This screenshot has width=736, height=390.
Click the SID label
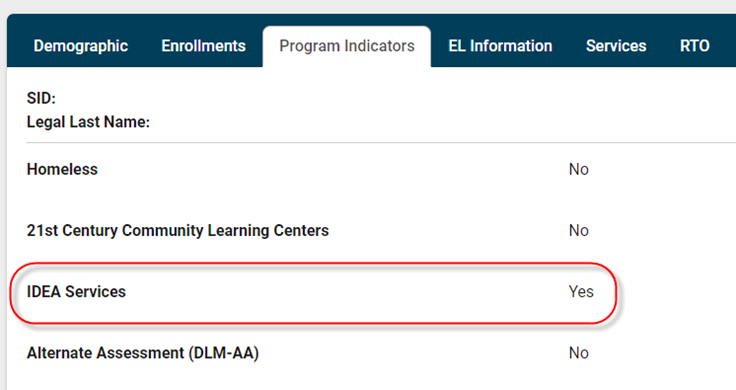pyautogui.click(x=41, y=98)
